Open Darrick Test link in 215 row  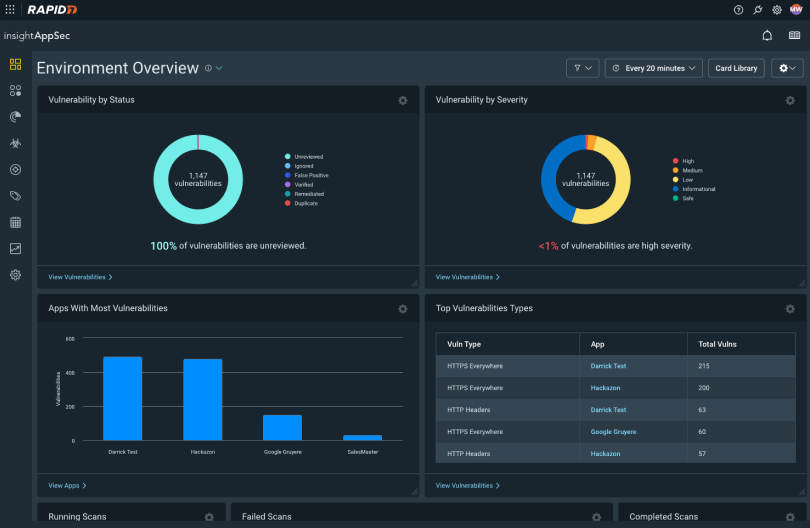[x=608, y=366]
